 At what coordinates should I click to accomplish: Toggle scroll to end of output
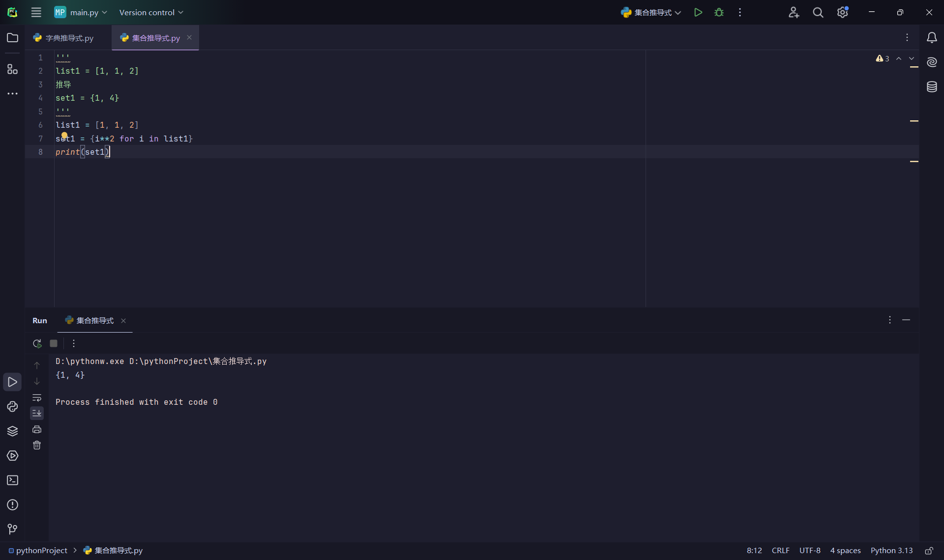37,413
